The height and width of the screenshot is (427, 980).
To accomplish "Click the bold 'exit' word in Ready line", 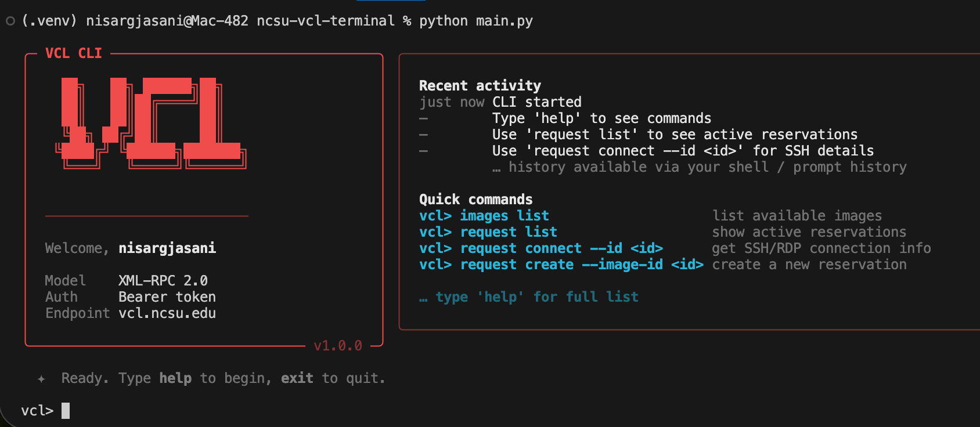I will coord(297,378).
